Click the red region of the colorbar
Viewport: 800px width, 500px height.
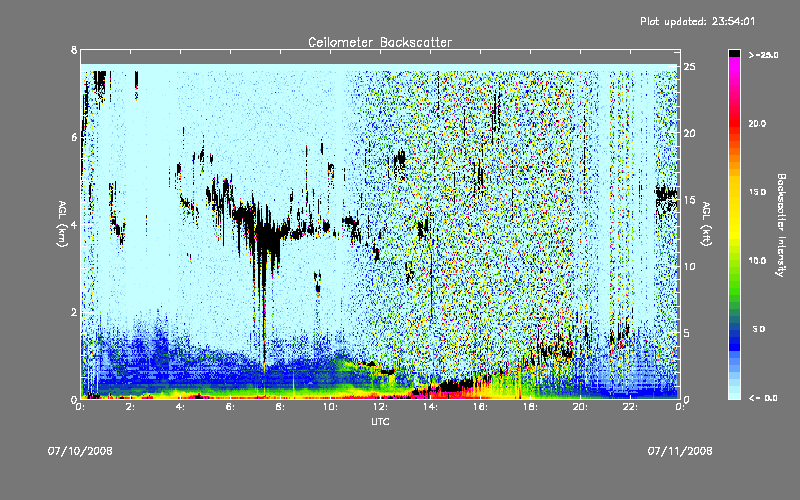click(734, 125)
